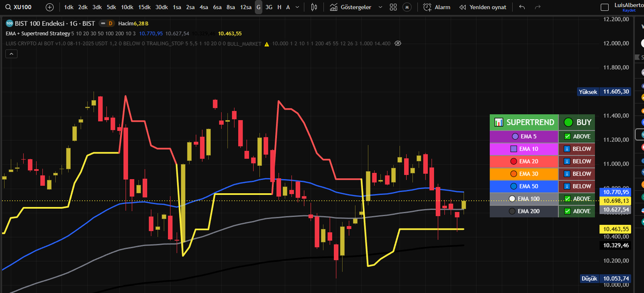
Task: Click the EMA 30 orange row
Action: pyautogui.click(x=524, y=174)
